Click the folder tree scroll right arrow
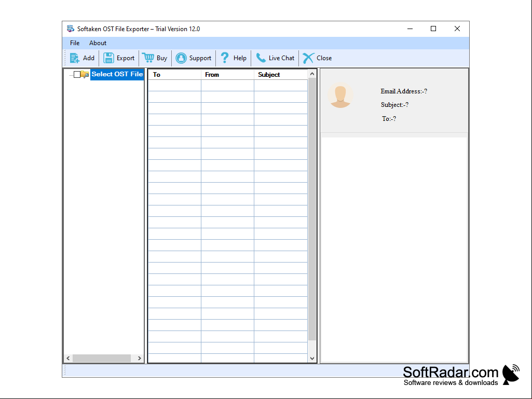 click(x=139, y=359)
